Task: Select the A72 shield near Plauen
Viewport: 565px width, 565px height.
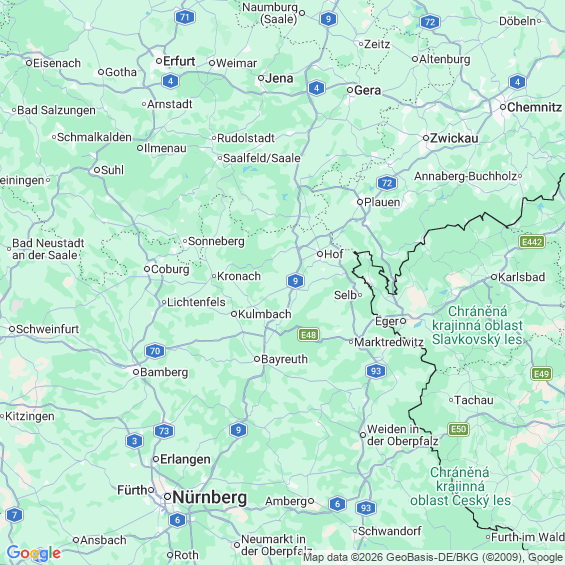Action: [387, 183]
